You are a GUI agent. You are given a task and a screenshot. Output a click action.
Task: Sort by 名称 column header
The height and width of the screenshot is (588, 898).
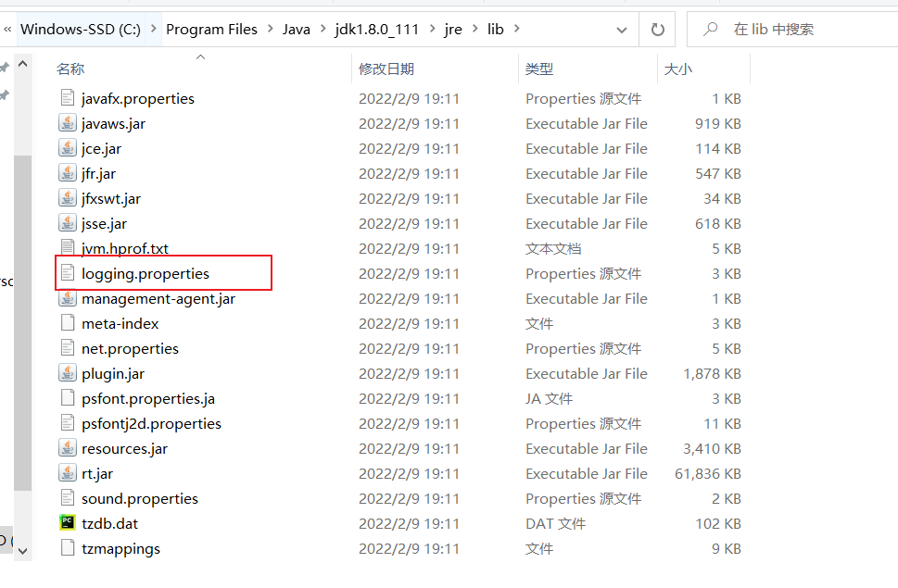pyautogui.click(x=70, y=69)
